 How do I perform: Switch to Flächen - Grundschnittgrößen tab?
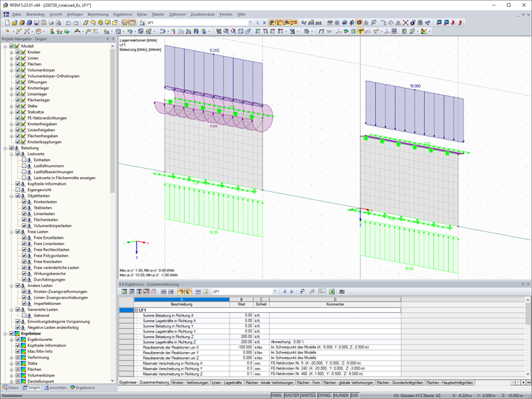(400, 383)
